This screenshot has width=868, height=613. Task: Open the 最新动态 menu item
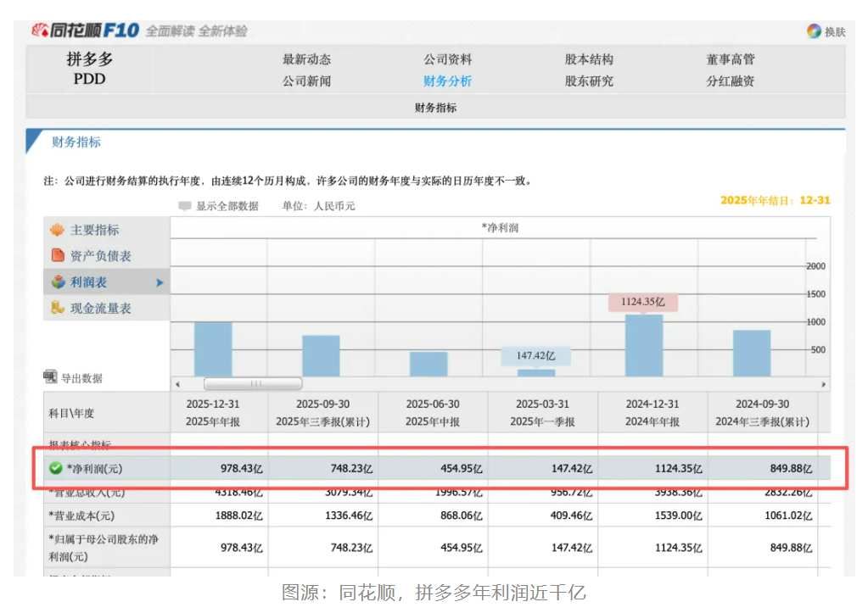click(x=306, y=59)
